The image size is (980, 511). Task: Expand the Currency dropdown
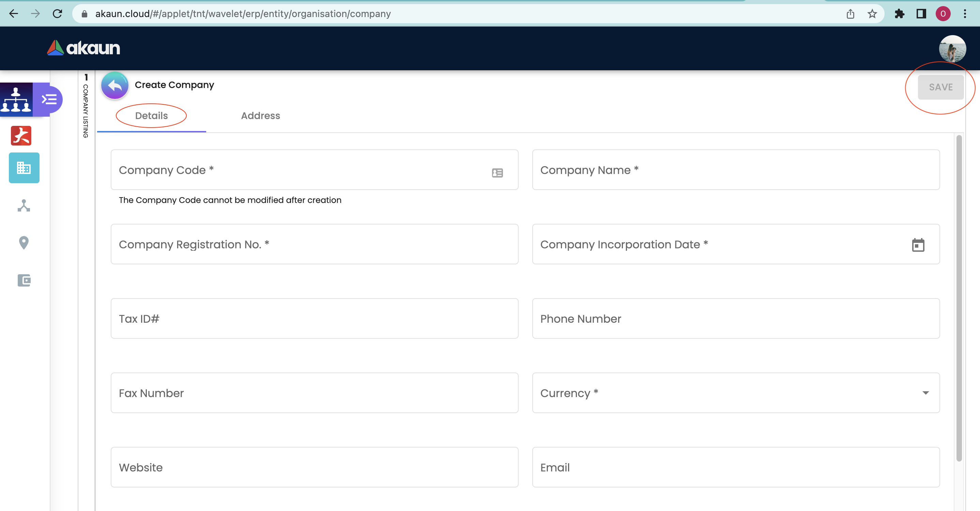pyautogui.click(x=925, y=393)
